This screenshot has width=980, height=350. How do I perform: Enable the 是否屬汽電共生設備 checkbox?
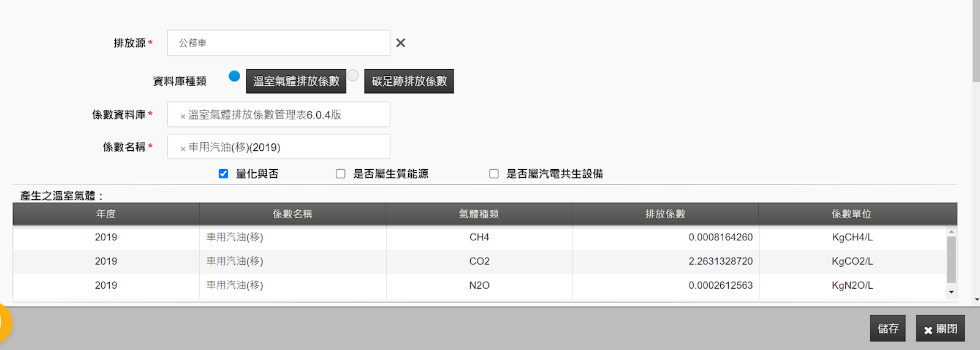click(494, 174)
